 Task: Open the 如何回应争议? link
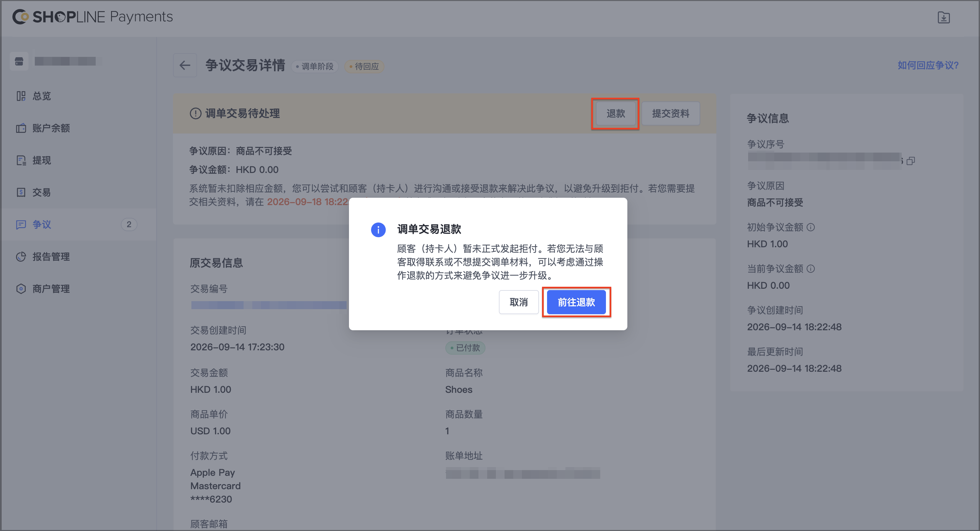(928, 66)
